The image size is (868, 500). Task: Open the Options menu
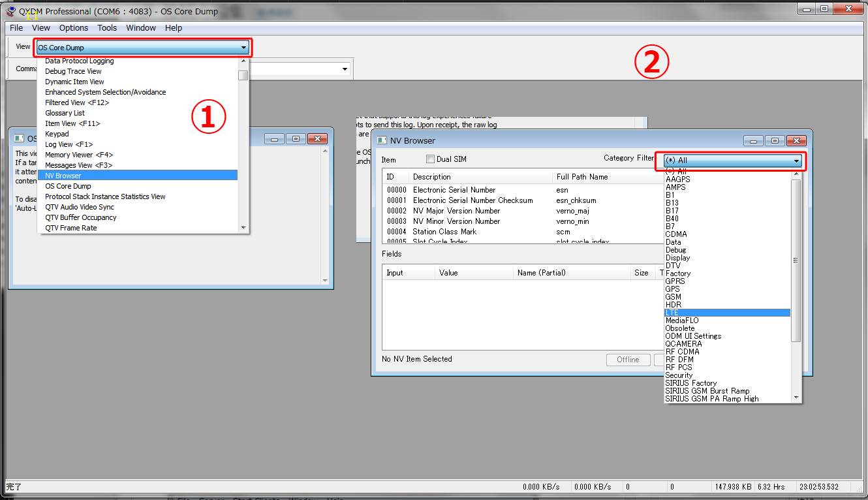pos(74,28)
